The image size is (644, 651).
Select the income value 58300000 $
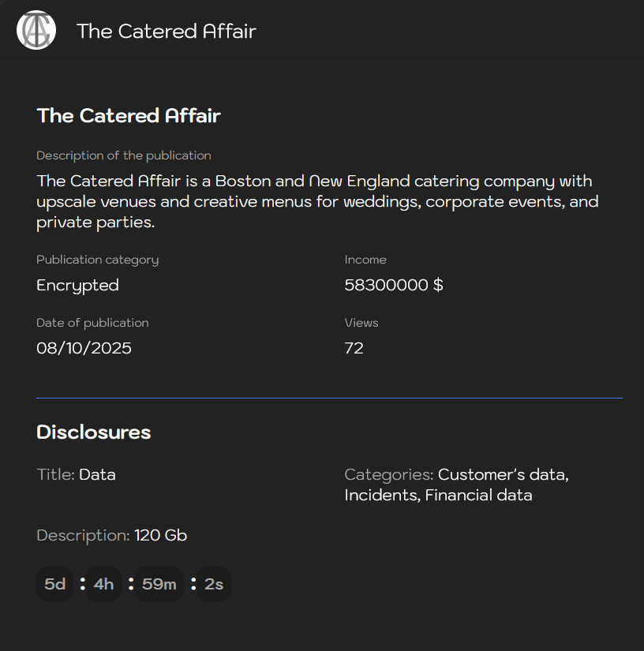[394, 285]
